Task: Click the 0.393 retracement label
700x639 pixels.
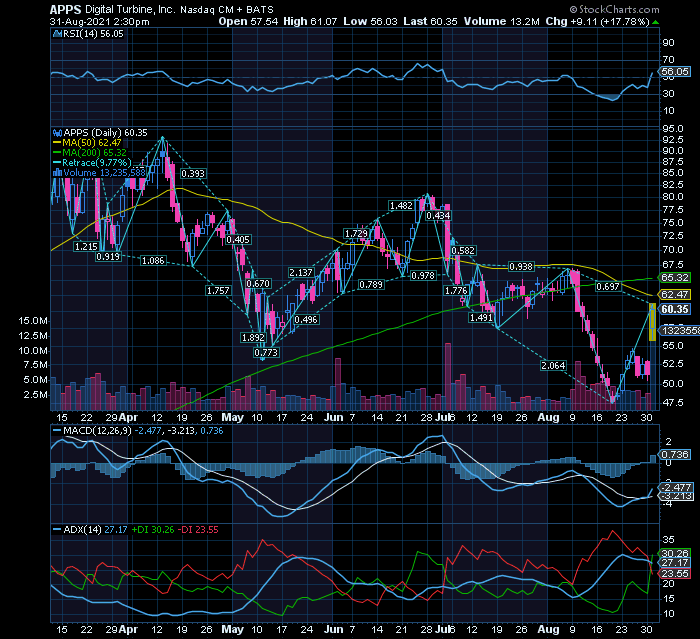Action: (x=193, y=174)
